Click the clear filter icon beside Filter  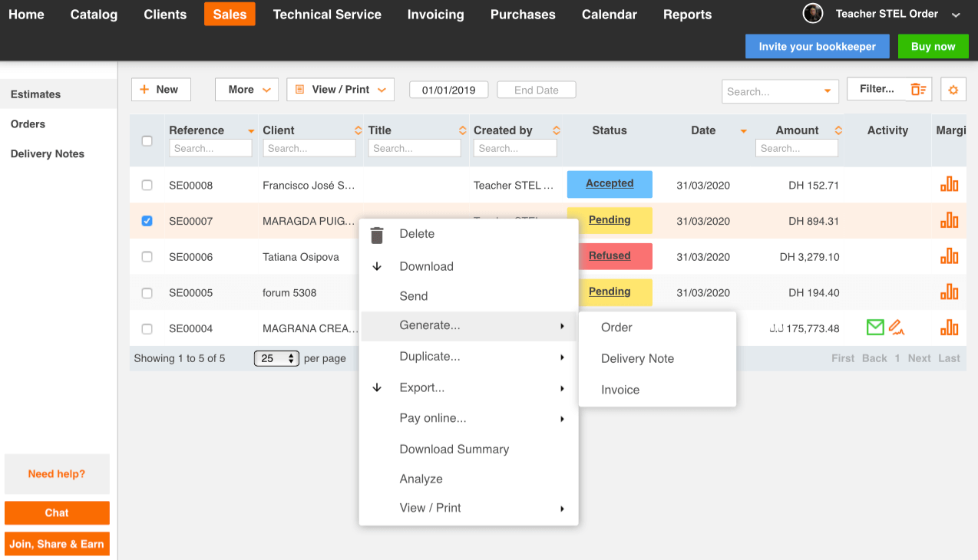[x=918, y=90]
